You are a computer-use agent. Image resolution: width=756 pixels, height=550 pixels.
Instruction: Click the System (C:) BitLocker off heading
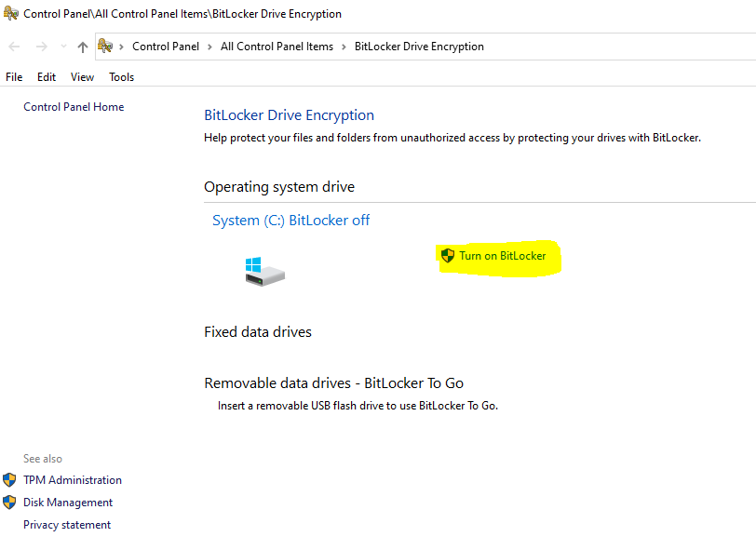pyautogui.click(x=290, y=221)
